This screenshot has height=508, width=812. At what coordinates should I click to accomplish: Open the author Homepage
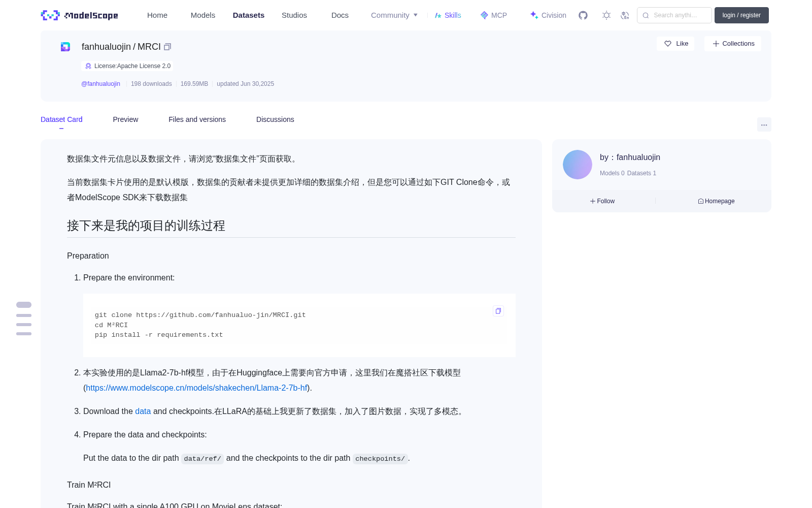pyautogui.click(x=716, y=201)
